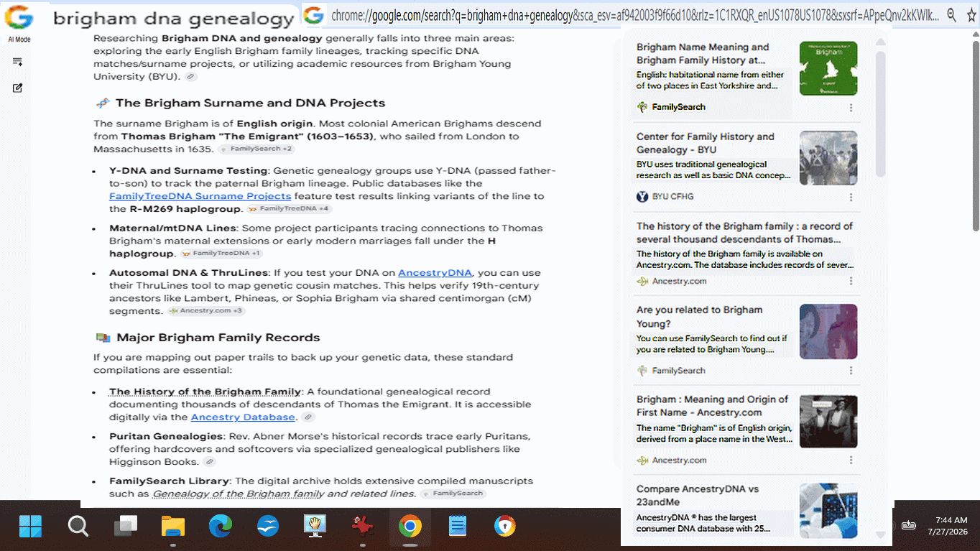Follow the FamilyTreeDNA Surname Projects link
980x551 pixels.
[200, 196]
